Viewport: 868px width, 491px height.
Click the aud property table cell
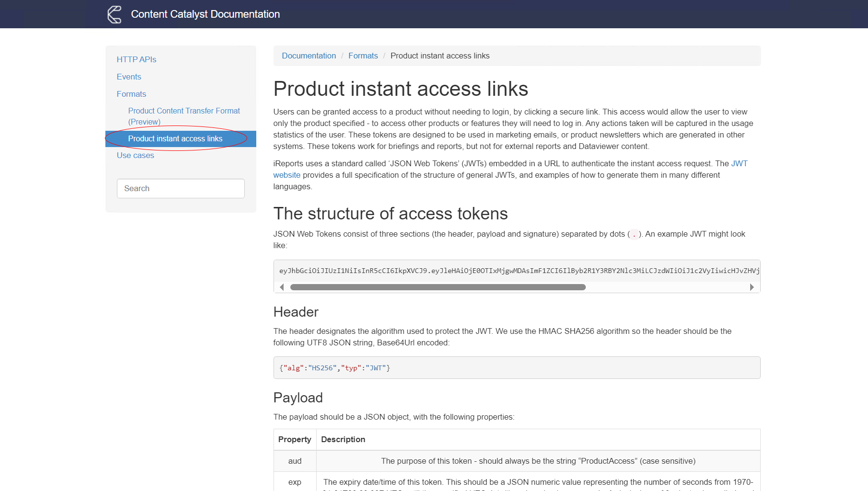pyautogui.click(x=295, y=461)
